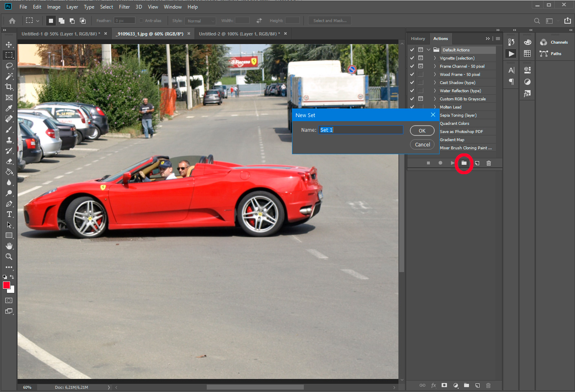Select the Crop tool
The width and height of the screenshot is (575, 392).
[9, 87]
